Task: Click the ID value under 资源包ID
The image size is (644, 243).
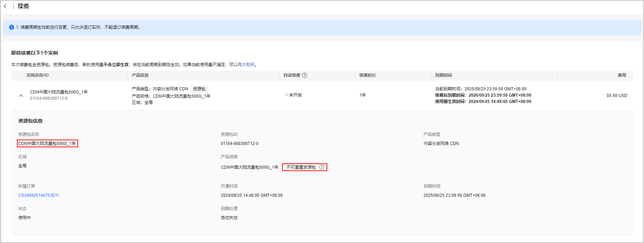Action: coord(239,144)
